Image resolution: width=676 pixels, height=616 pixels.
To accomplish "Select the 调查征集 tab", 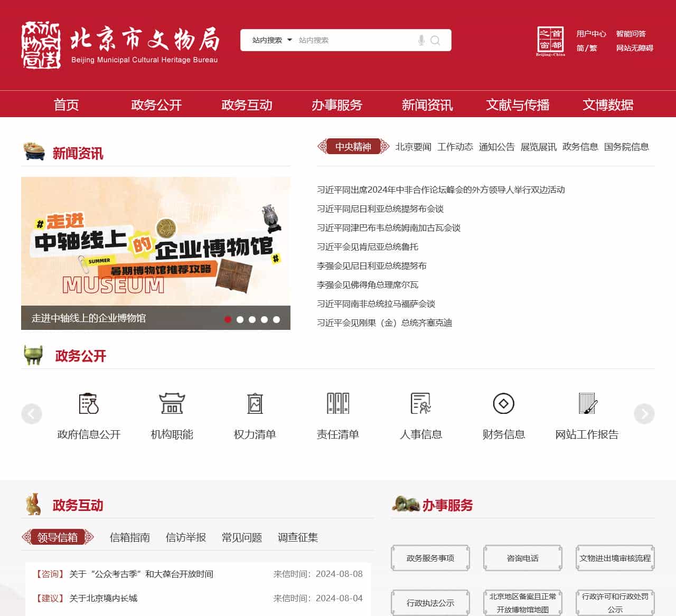I will pos(298,537).
